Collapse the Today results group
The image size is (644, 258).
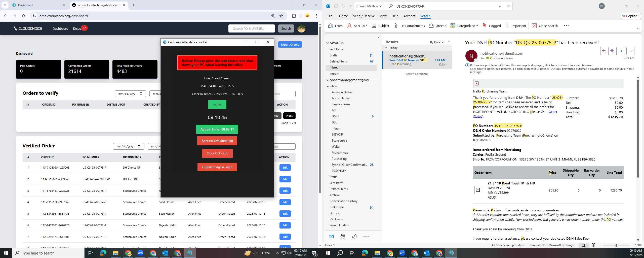(x=386, y=48)
